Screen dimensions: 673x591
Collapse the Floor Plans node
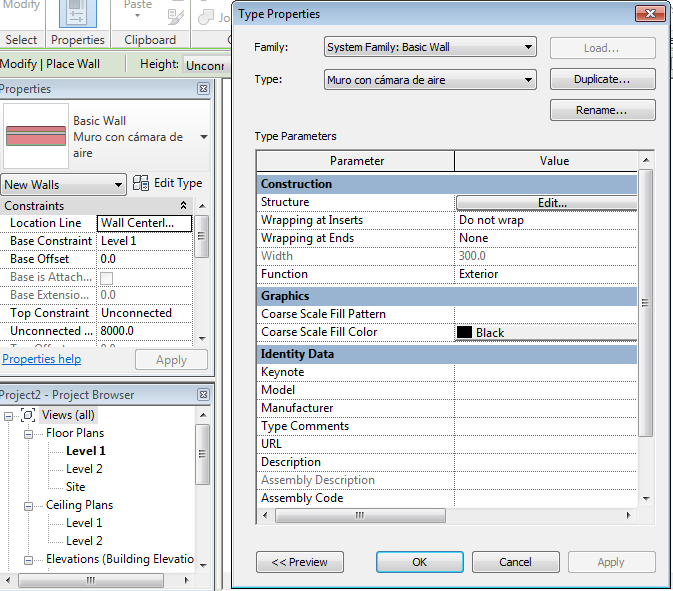[x=28, y=434]
